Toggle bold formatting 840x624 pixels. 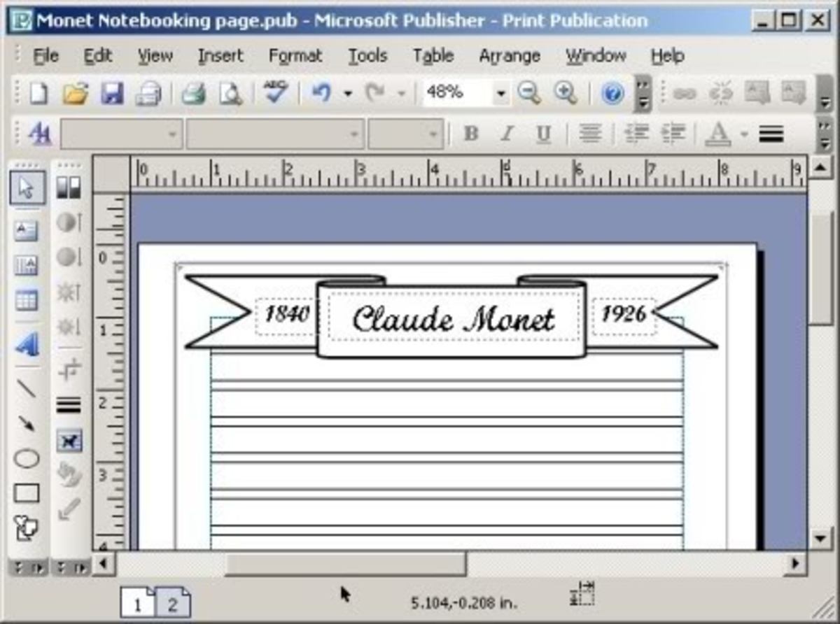[470, 133]
